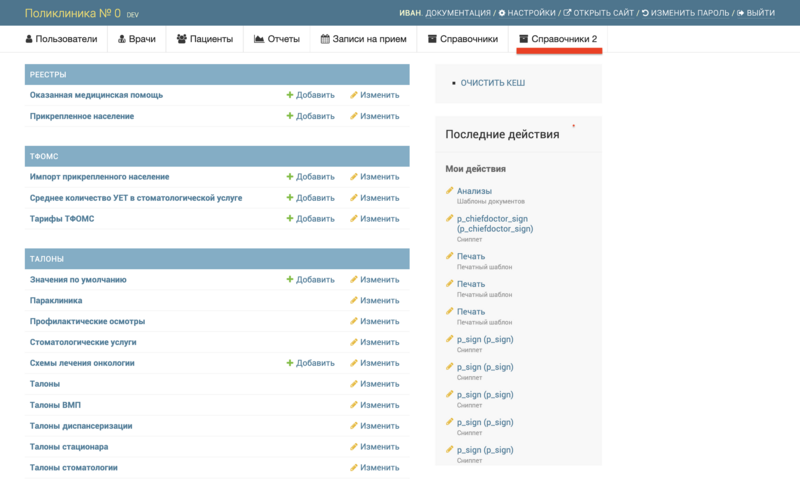Edit Профилактические осмотры entries
Viewport: 800px width, 480px height.
[x=374, y=321]
